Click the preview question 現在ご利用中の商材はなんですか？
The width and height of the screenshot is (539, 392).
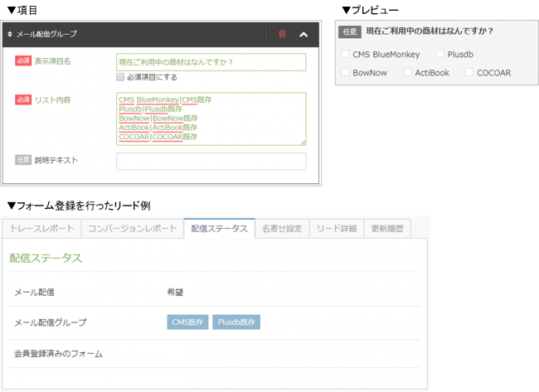tap(430, 31)
